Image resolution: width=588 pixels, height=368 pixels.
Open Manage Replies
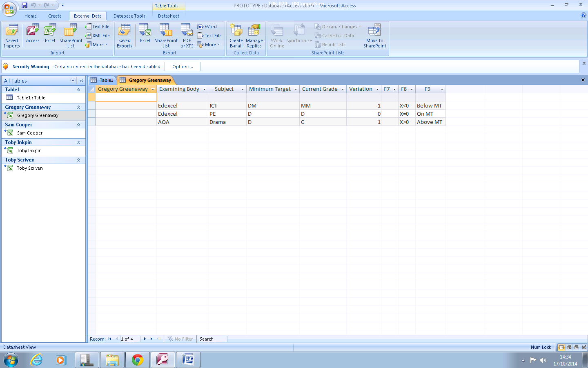click(254, 36)
